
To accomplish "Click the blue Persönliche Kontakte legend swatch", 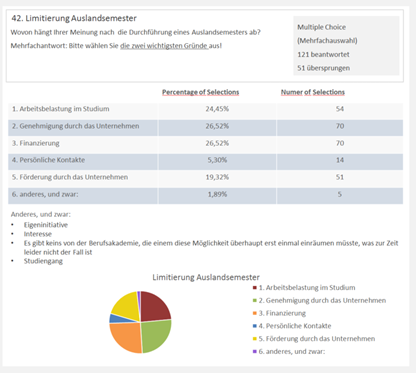I will (255, 326).
